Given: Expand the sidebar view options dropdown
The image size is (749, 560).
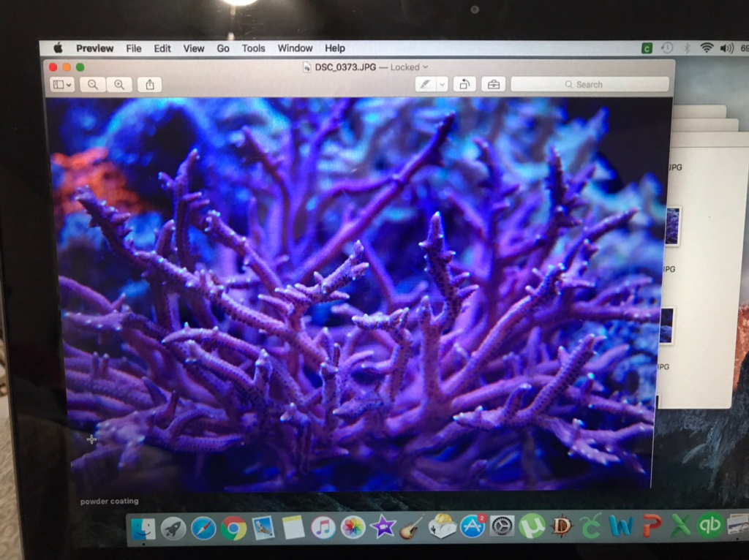Looking at the screenshot, I should click(x=62, y=85).
